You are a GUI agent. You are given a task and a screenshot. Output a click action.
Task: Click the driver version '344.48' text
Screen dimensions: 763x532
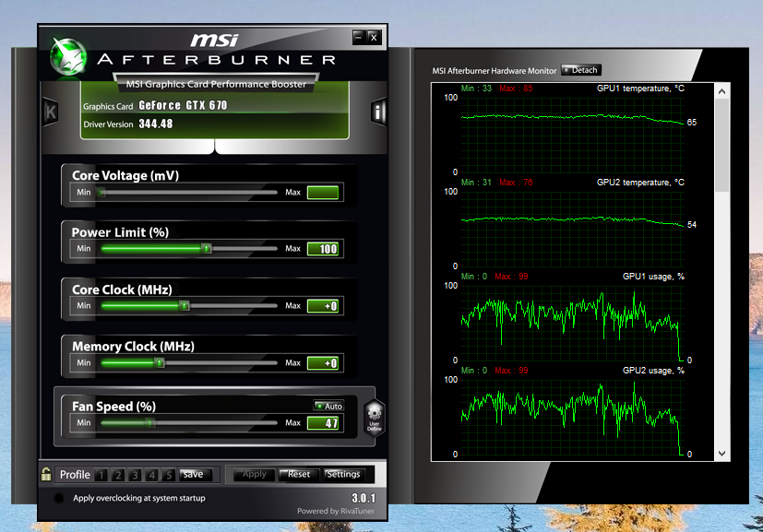156,124
